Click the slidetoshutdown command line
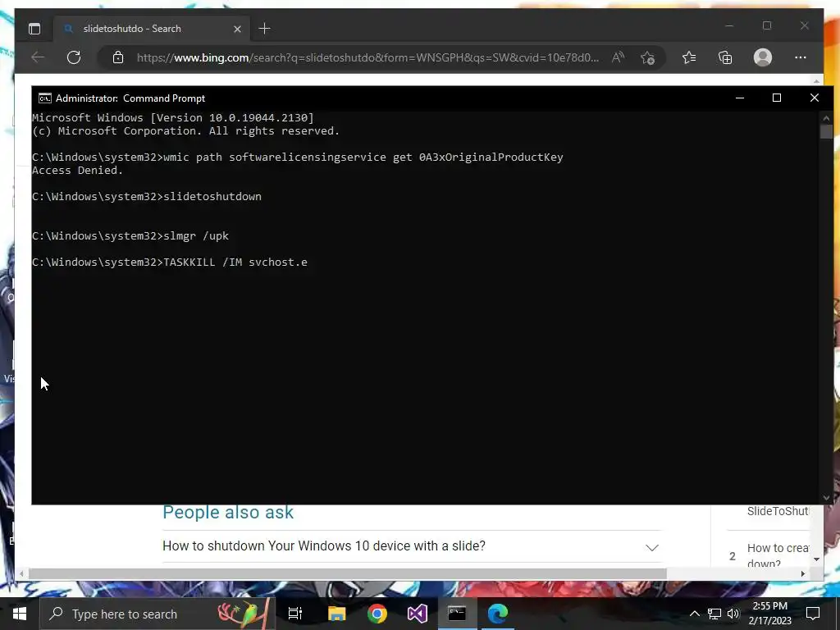 147,197
